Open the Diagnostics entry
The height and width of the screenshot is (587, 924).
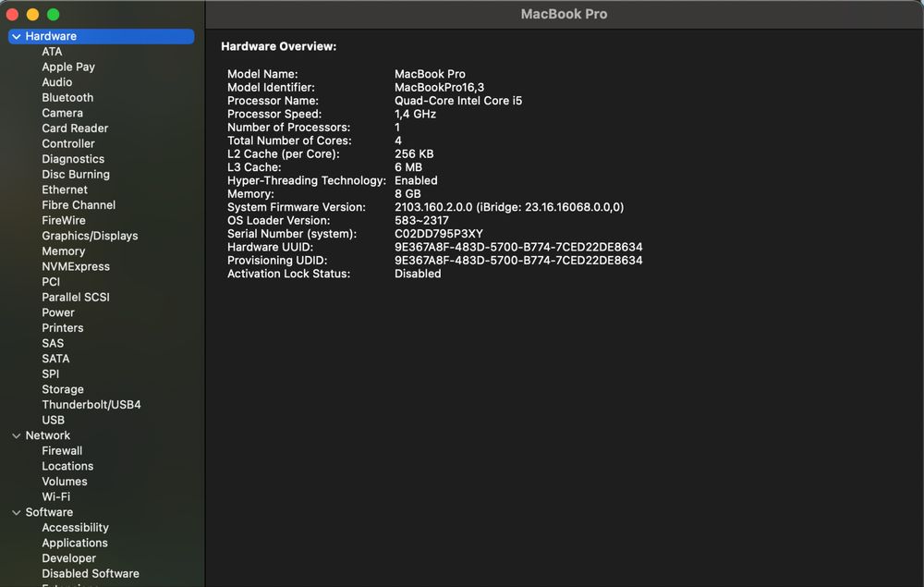click(x=73, y=159)
